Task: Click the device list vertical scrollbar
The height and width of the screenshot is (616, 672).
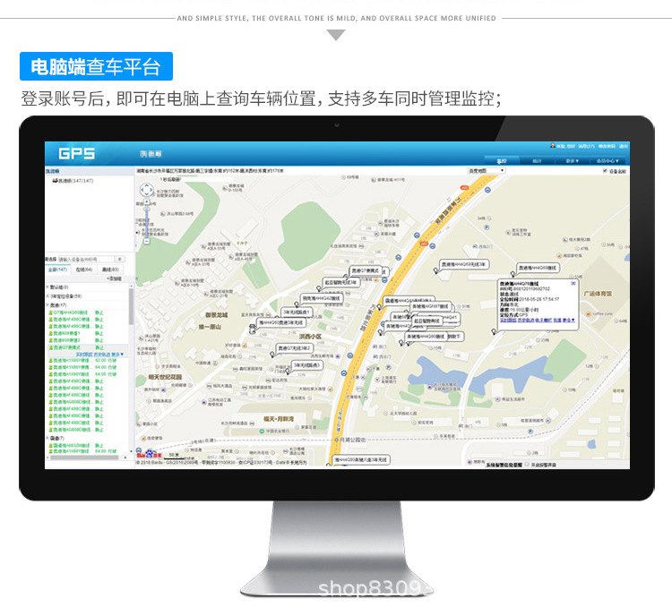Action: click(131, 307)
